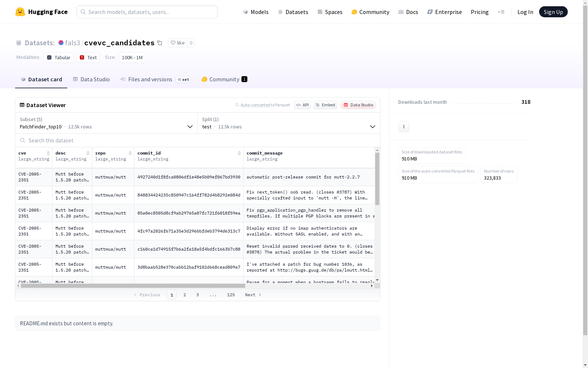The image size is (588, 368).
Task: Click the table's scroll-down arrow
Action: (x=377, y=280)
